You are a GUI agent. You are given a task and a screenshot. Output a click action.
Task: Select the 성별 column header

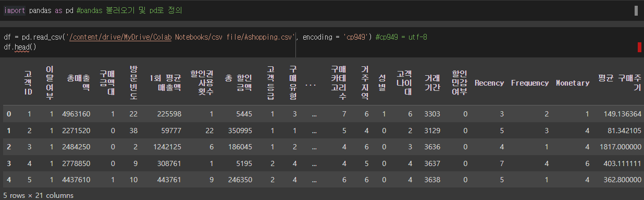(x=382, y=83)
